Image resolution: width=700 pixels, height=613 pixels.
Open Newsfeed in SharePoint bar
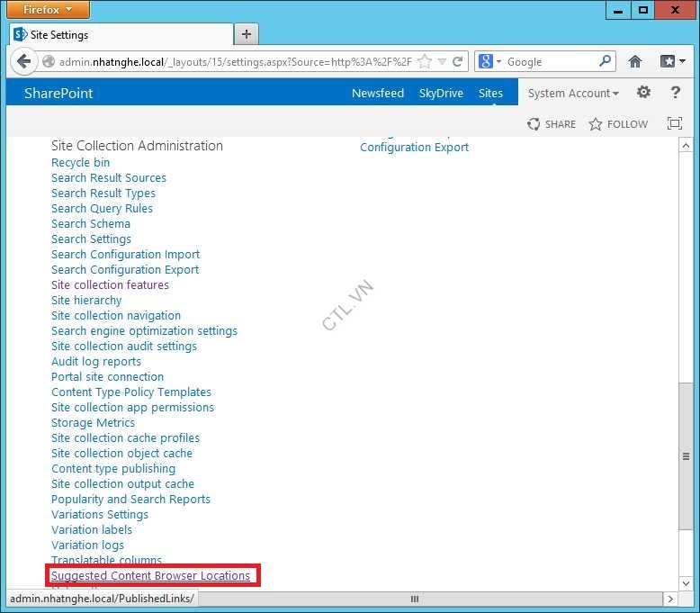coord(378,93)
